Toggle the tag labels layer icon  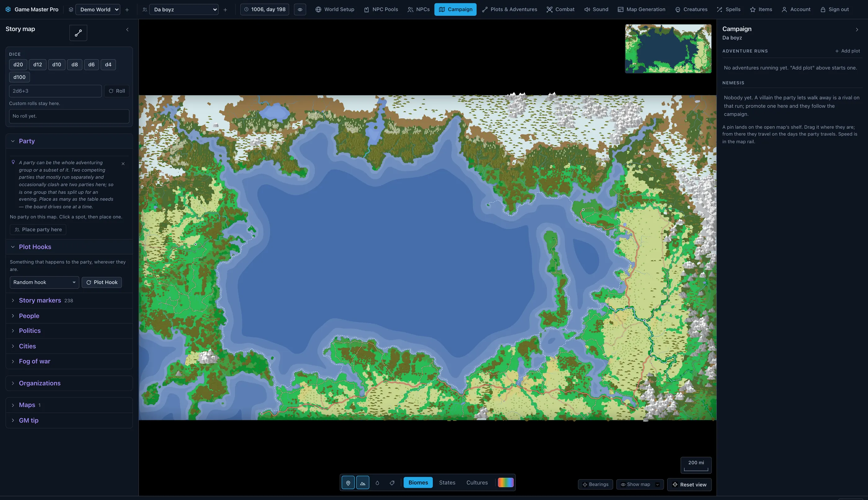[x=392, y=483]
